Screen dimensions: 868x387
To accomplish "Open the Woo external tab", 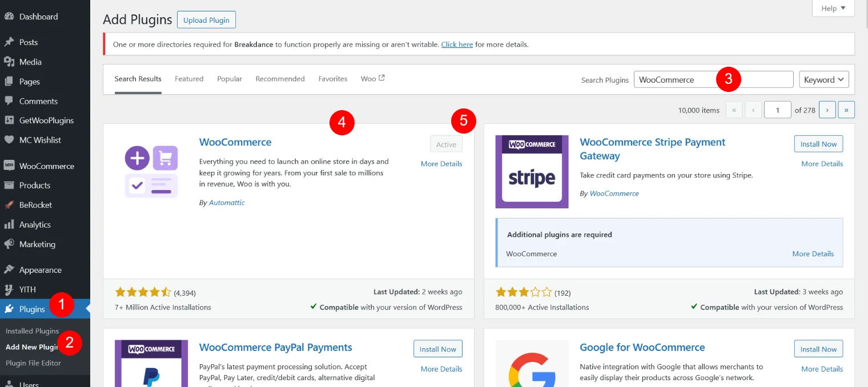I will [373, 79].
